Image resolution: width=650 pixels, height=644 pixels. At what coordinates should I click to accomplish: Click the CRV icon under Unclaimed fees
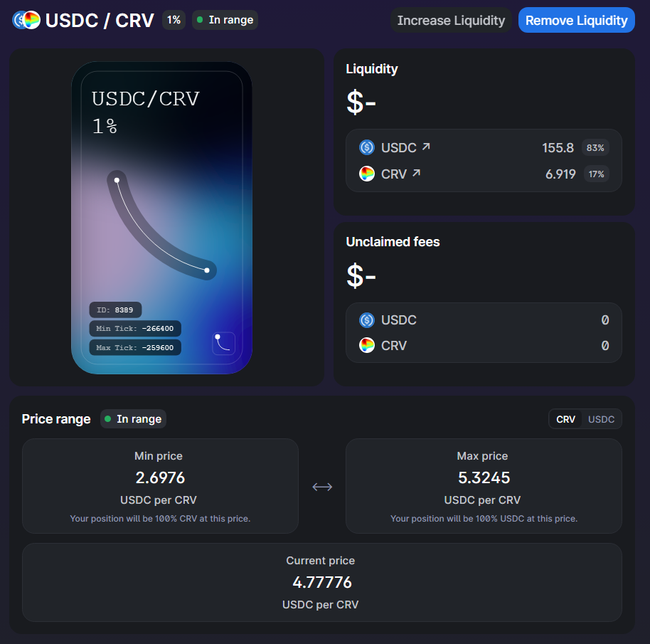(x=367, y=345)
